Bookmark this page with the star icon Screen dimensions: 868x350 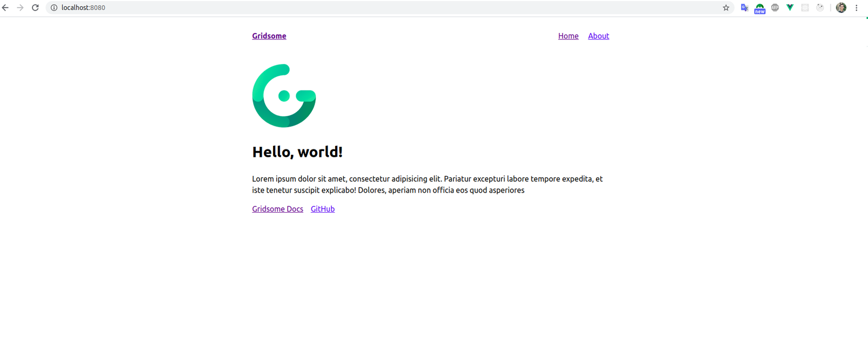tap(726, 7)
